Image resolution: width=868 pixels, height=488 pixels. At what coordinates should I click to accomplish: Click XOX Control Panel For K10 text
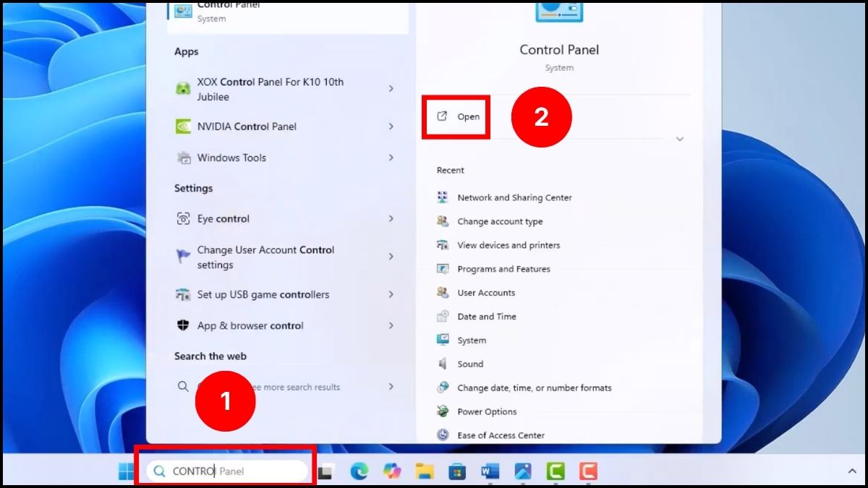[271, 90]
